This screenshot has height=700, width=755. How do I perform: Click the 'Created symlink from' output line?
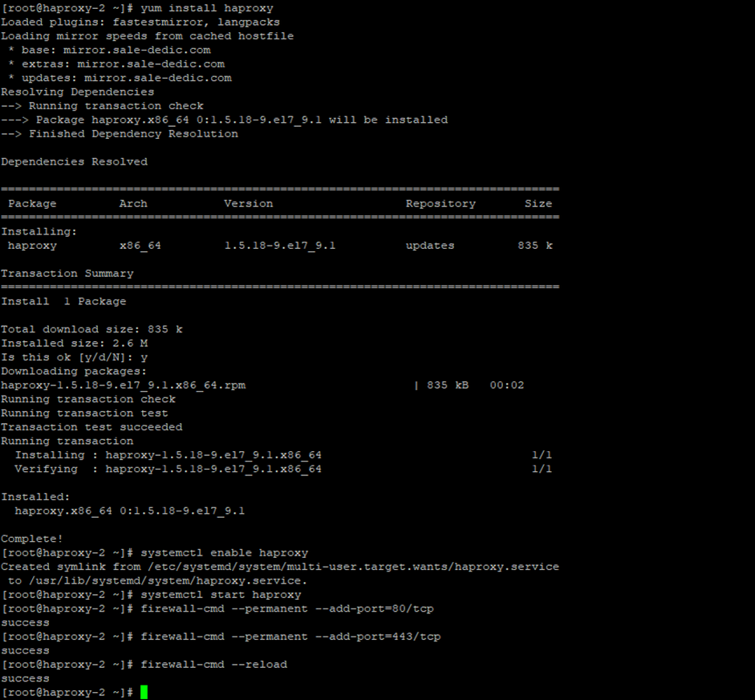(x=280, y=567)
